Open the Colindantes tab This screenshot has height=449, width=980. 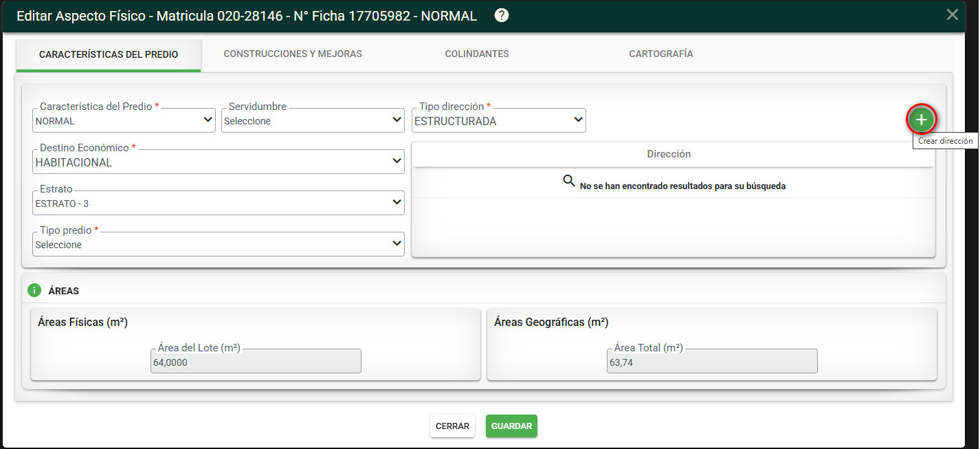coord(477,54)
